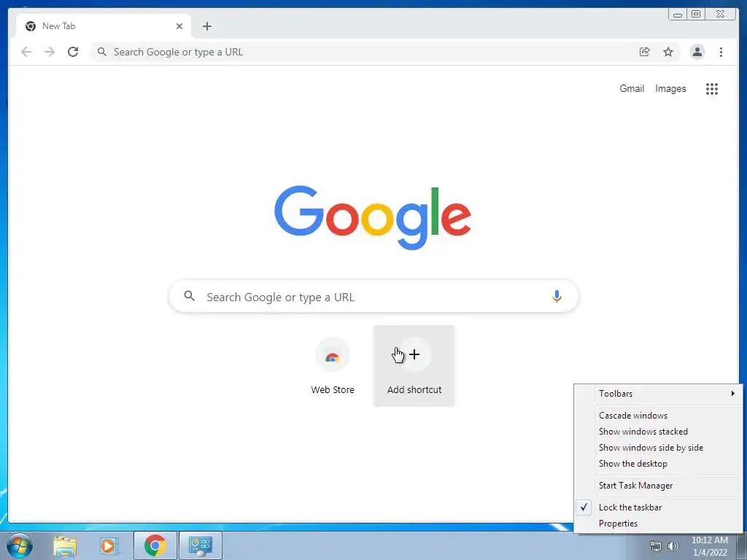Open the Windows Start menu

[x=20, y=545]
